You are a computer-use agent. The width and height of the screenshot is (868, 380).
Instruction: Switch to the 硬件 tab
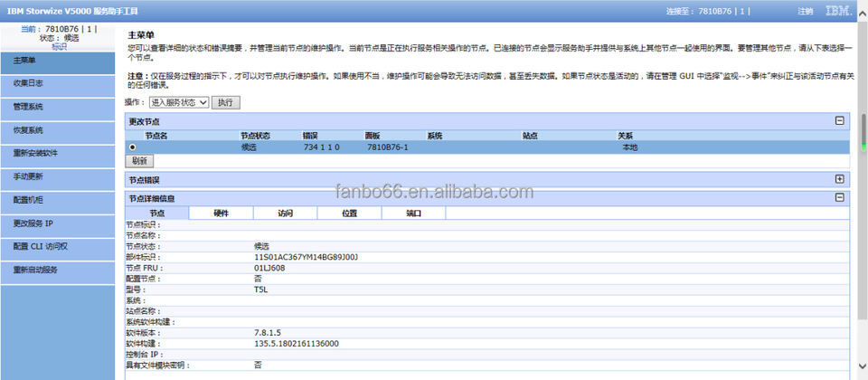[x=222, y=214]
